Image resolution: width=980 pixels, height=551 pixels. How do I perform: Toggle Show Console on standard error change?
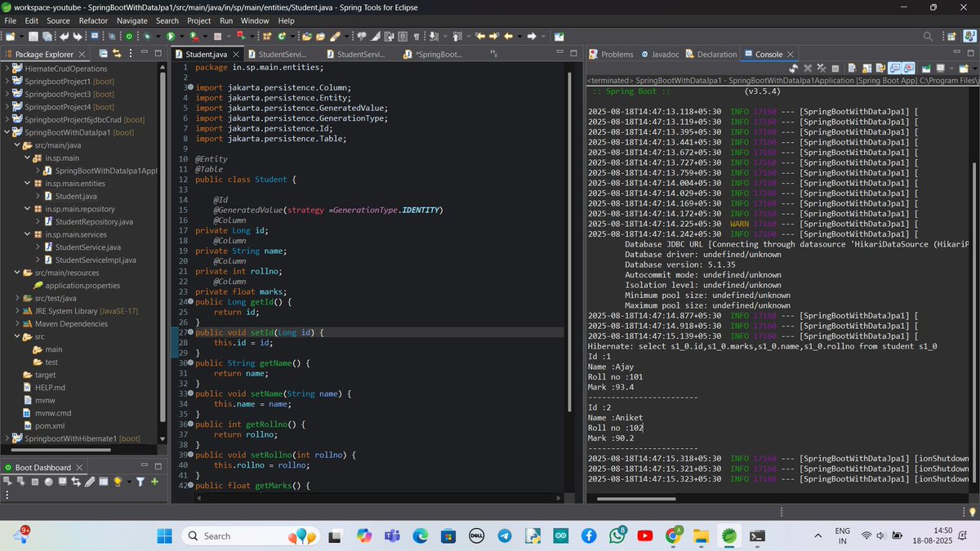point(909,69)
